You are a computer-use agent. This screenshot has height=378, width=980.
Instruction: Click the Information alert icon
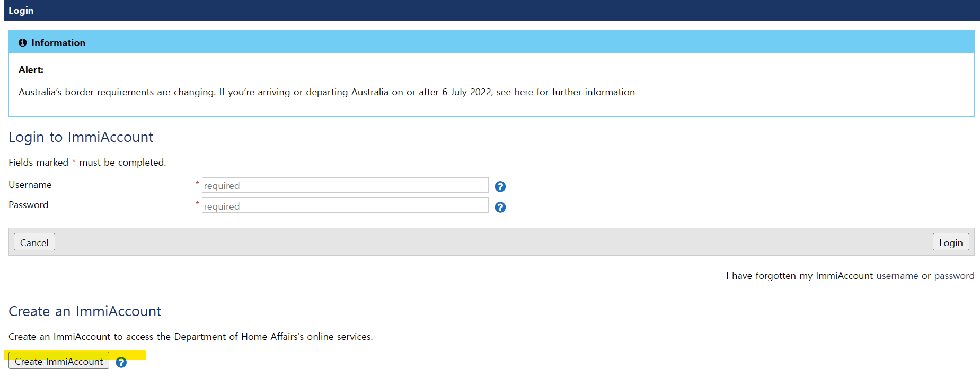(x=23, y=42)
